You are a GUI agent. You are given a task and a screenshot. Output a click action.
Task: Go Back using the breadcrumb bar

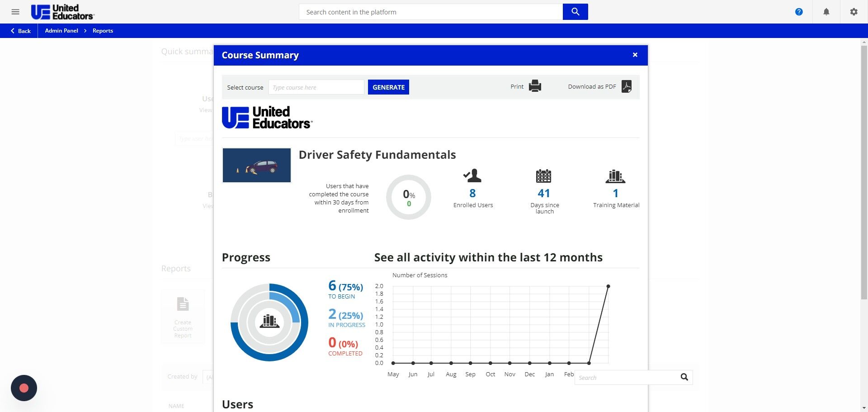(21, 31)
